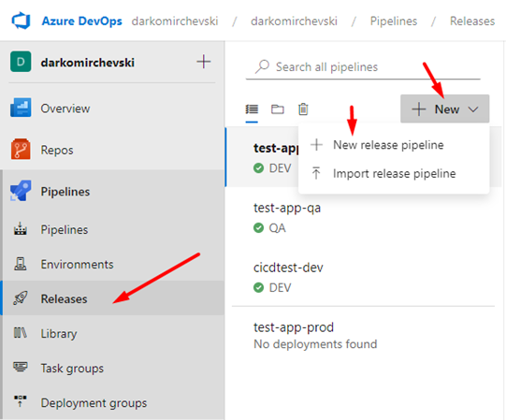The width and height of the screenshot is (506, 420).
Task: Click the Deployment groups icon
Action: point(21,401)
